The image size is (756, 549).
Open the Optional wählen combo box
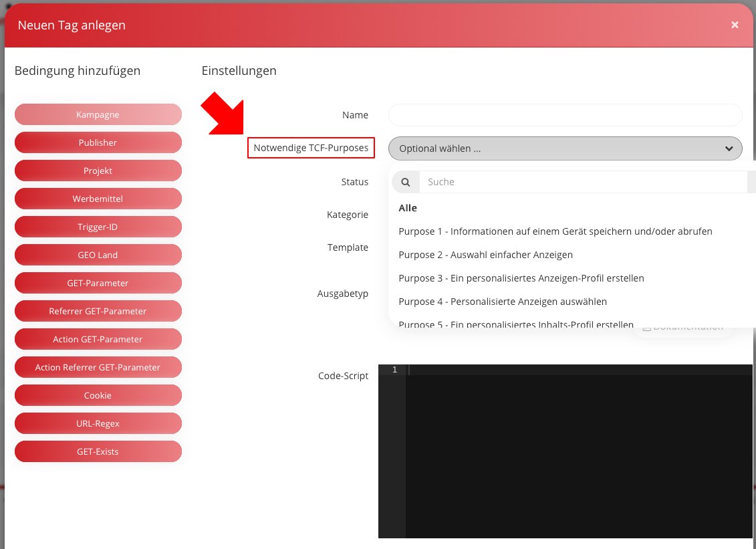pos(555,148)
